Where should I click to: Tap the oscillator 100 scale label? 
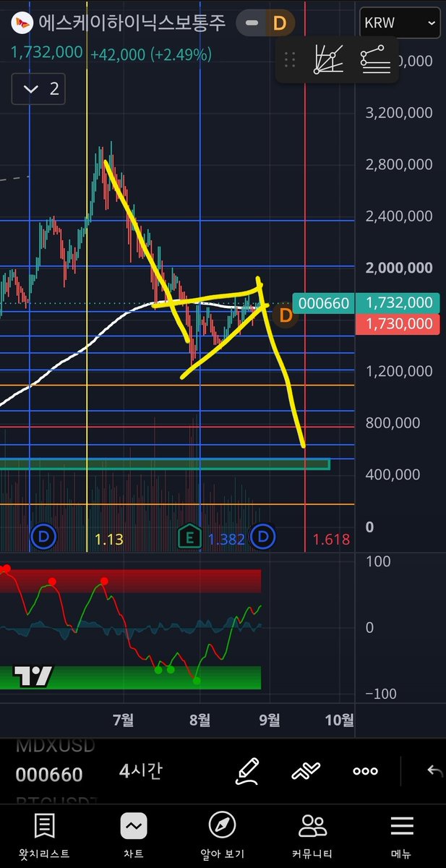(378, 561)
